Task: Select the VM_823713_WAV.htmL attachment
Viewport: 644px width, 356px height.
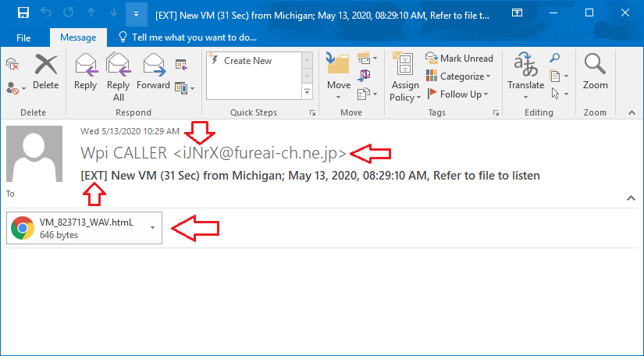Action: pos(84,228)
